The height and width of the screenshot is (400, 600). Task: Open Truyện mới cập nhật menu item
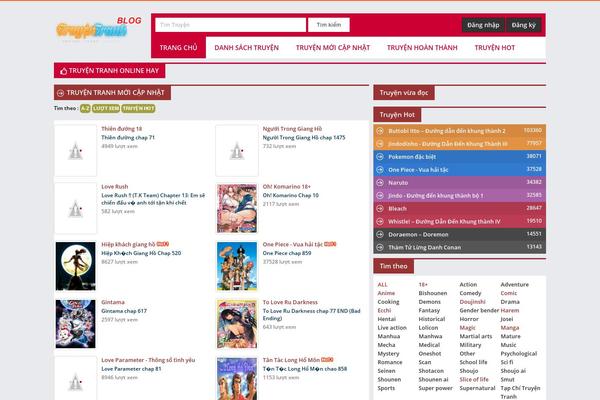click(x=333, y=47)
